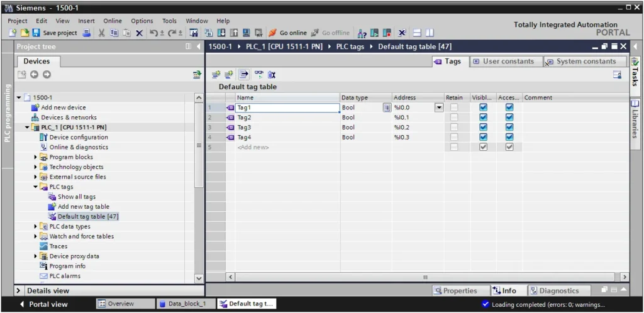Collapse the PLC tags folder
Image resolution: width=644 pixels, height=313 pixels.
[36, 187]
